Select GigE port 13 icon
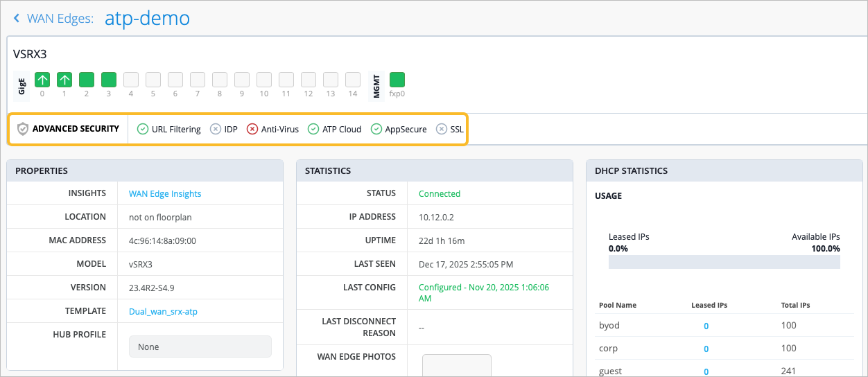Screen dimensions: 868x377 coord(331,80)
